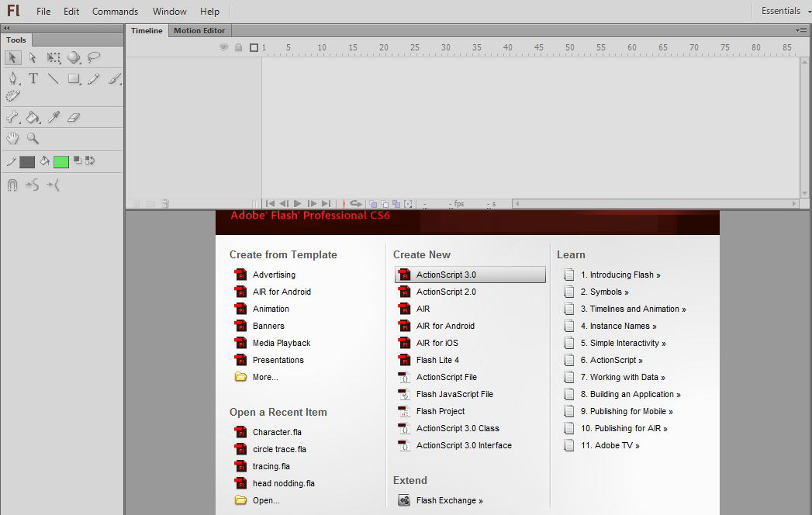Open '1. Introducing Flash' tutorial

pos(620,275)
